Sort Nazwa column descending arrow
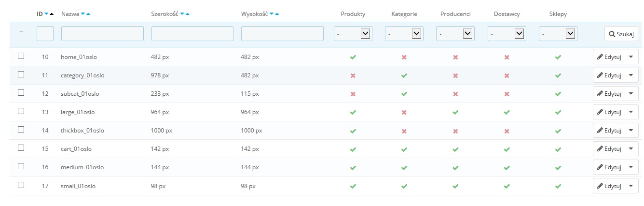Viewport: 644px width, 206px height. point(83,14)
